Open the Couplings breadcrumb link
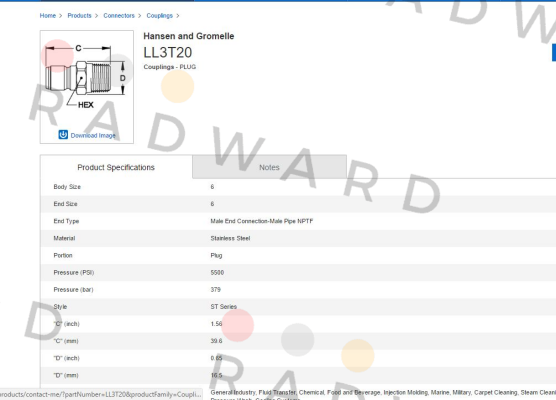Image resolution: width=556 pixels, height=400 pixels. [x=160, y=16]
